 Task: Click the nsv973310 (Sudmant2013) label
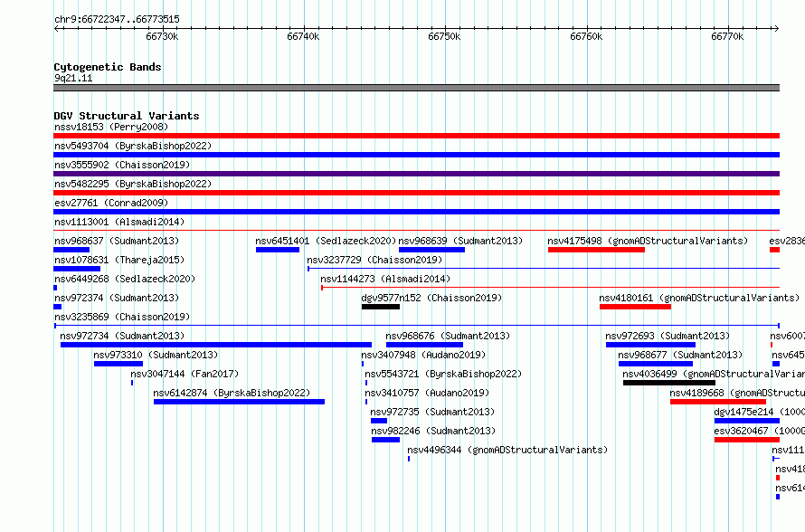point(156,355)
